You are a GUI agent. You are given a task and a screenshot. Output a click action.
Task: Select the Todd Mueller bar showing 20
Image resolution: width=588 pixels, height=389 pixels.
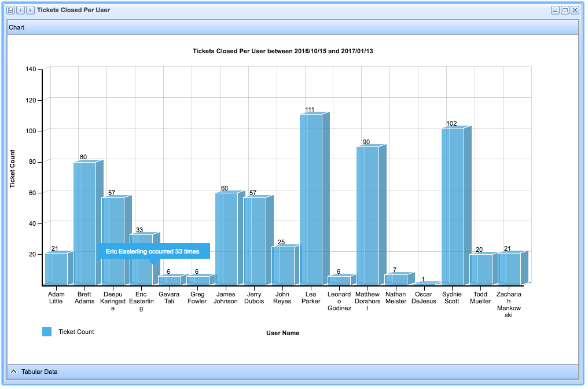point(481,269)
